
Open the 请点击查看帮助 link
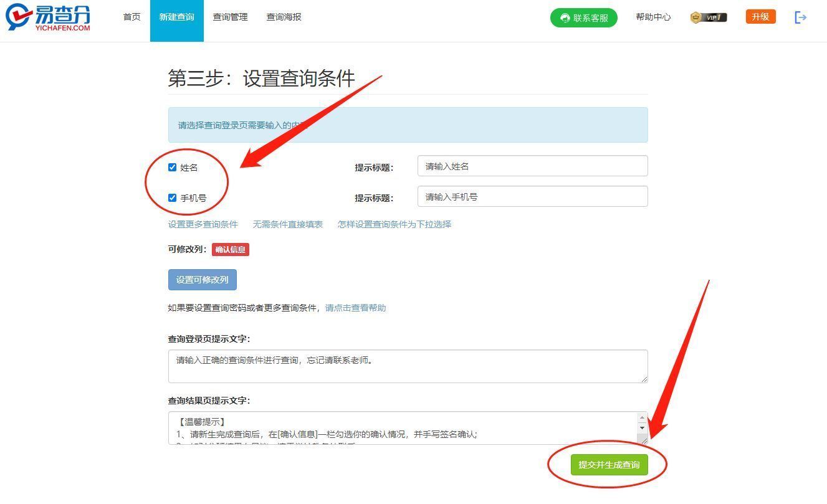click(355, 307)
